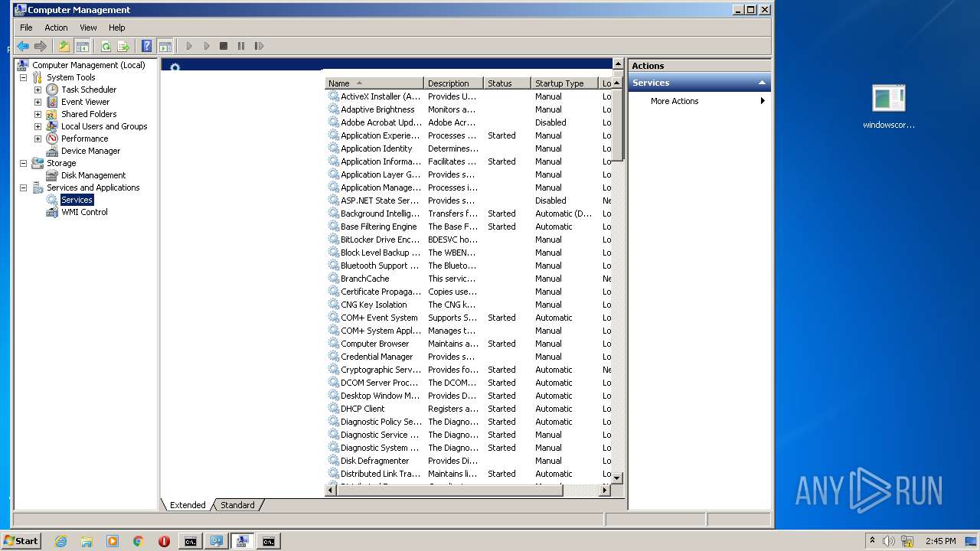Open the File menu
Screen dimensions: 980x551
26,28
